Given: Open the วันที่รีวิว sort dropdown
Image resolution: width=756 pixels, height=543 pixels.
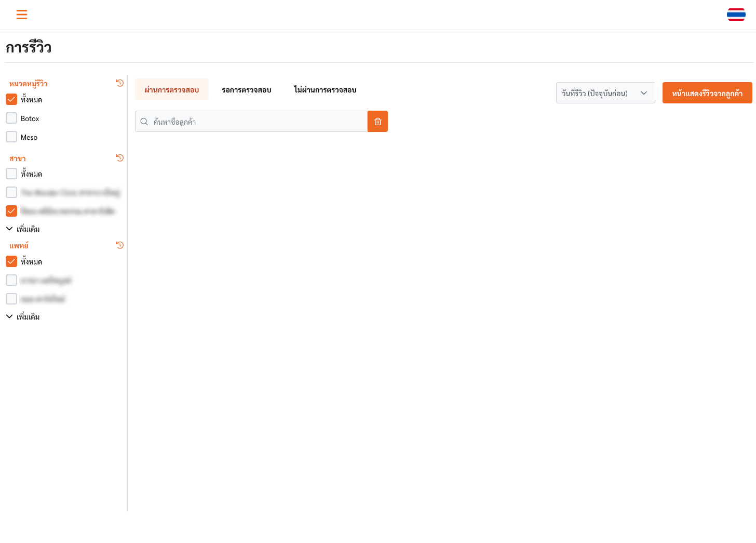Looking at the screenshot, I should coord(605,93).
